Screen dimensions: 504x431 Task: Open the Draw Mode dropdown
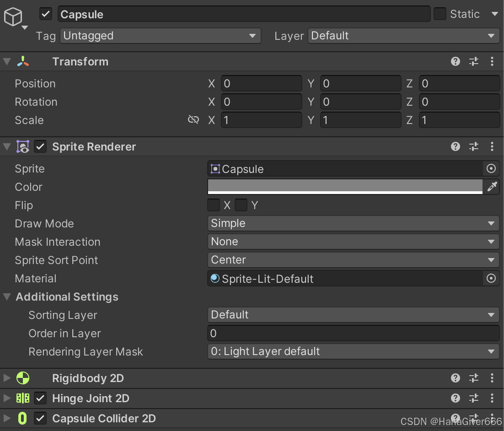(x=353, y=223)
